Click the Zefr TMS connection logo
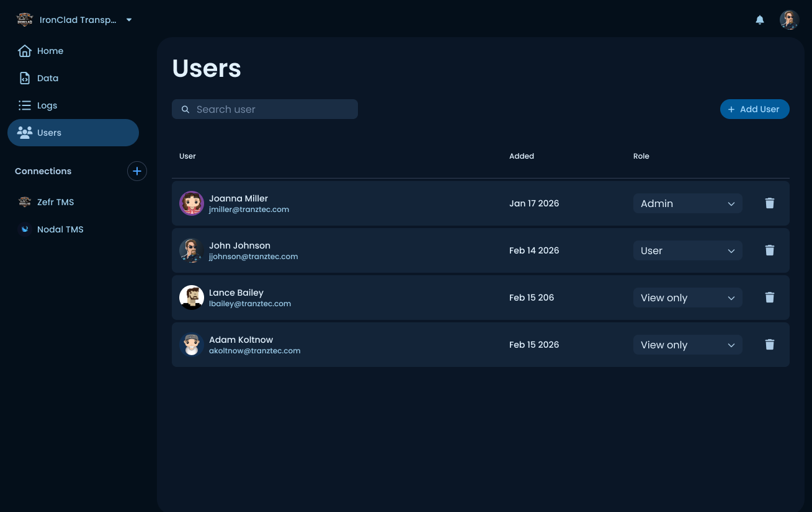This screenshot has width=812, height=512. [25, 202]
